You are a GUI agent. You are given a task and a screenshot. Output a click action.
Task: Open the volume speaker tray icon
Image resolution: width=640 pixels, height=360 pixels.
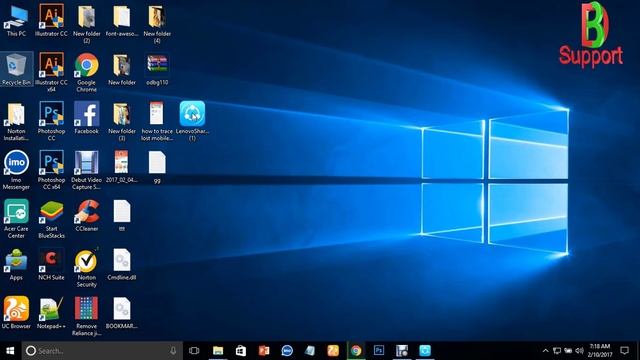pyautogui.click(x=580, y=351)
